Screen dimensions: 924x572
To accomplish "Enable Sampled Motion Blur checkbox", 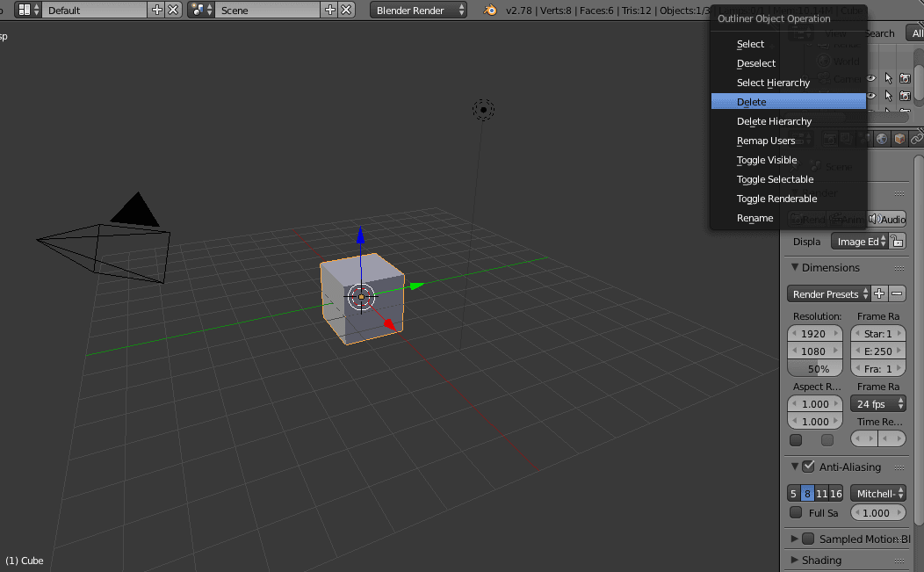I will (x=808, y=539).
